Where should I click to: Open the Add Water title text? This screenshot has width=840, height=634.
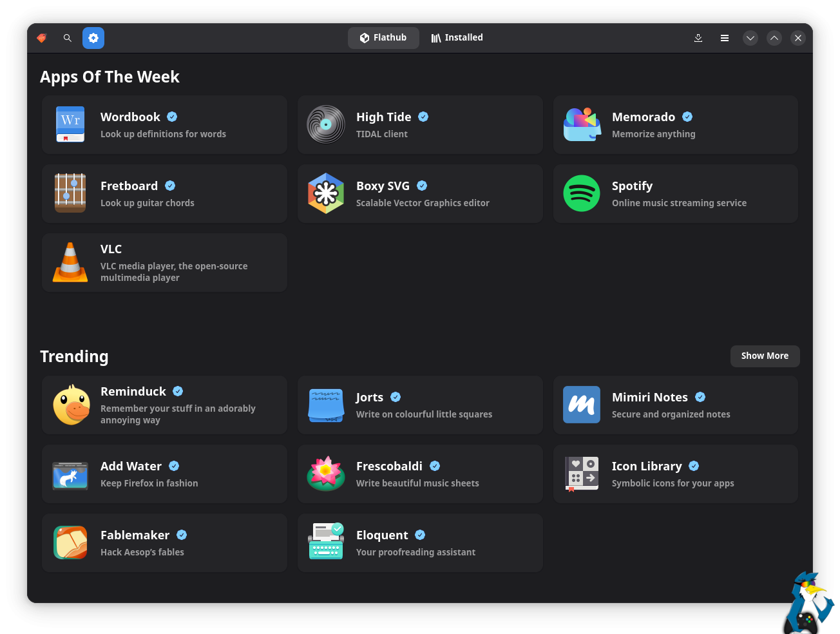pyautogui.click(x=131, y=466)
